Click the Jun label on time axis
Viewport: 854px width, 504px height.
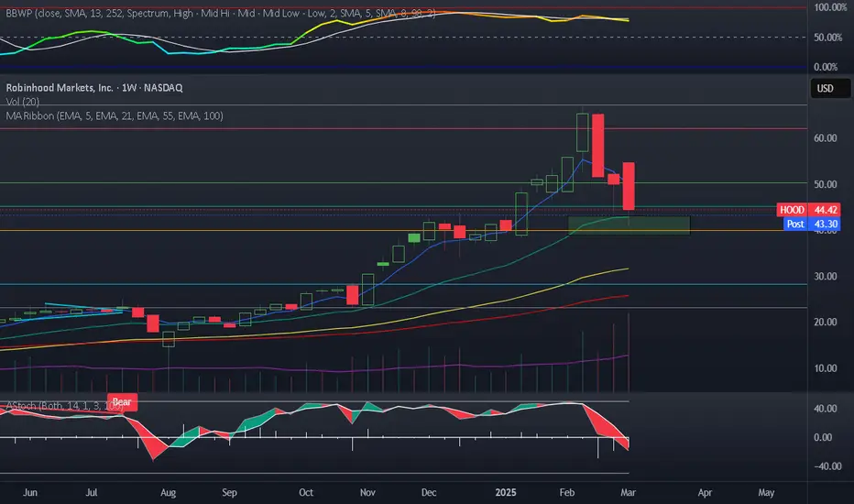pos(30,493)
